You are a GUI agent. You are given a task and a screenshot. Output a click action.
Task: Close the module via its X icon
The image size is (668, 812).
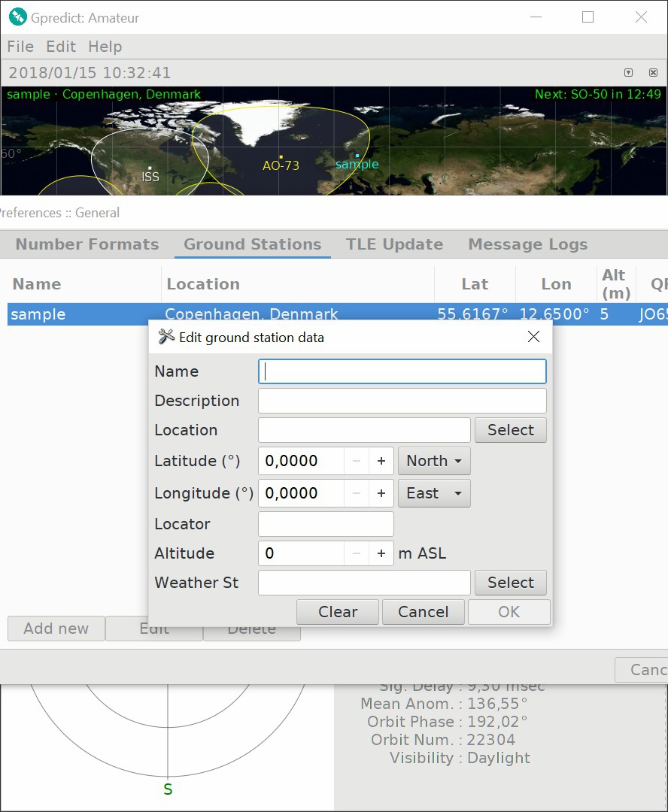click(653, 72)
